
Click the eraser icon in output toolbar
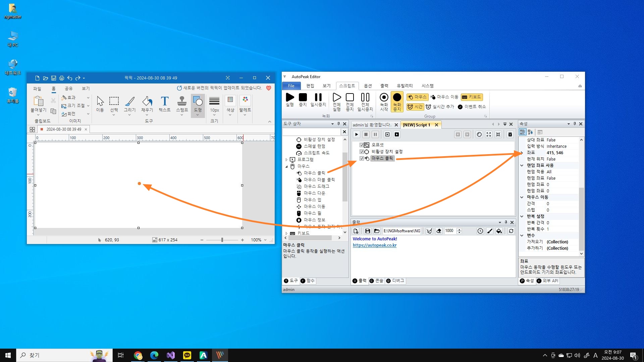(x=439, y=231)
